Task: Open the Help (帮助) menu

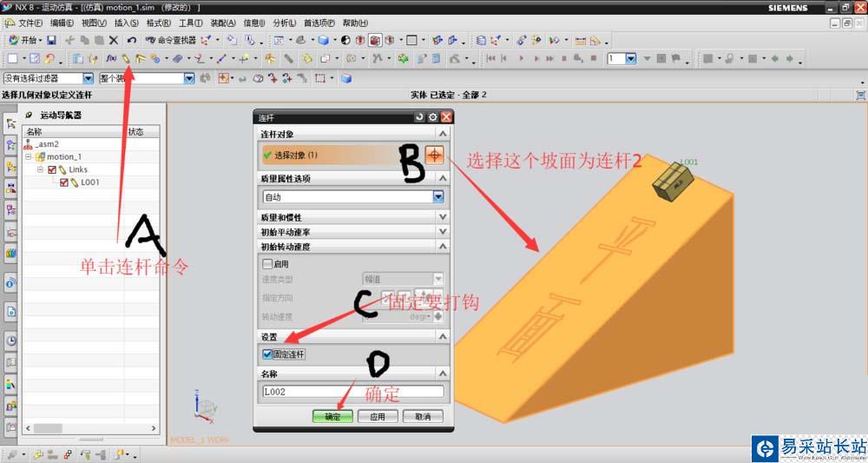Action: coord(355,23)
